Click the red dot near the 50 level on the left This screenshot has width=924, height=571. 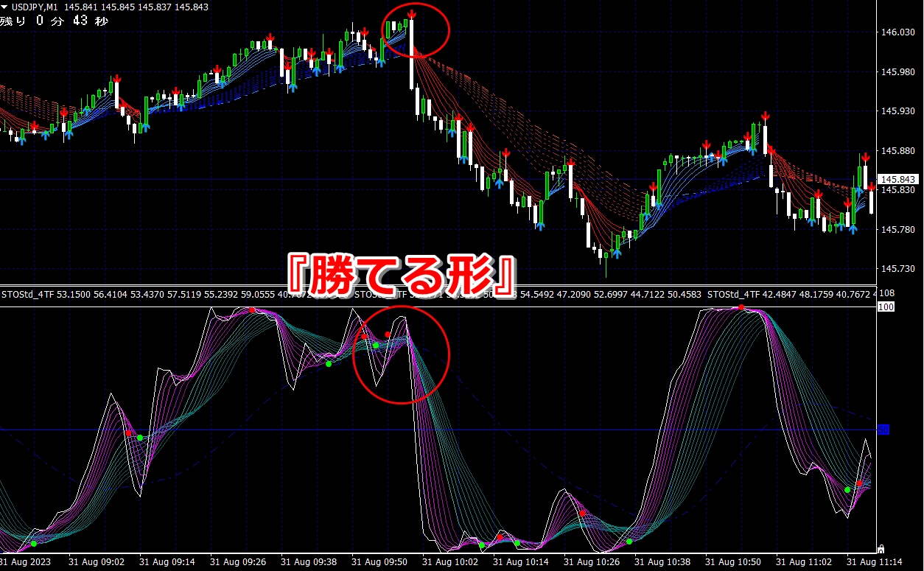(x=128, y=433)
